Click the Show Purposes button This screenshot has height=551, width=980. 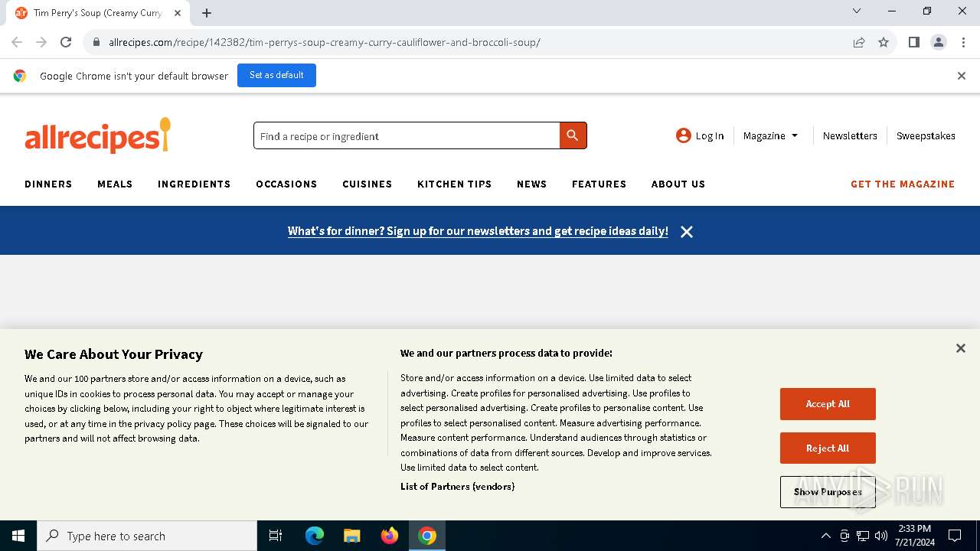coord(828,492)
